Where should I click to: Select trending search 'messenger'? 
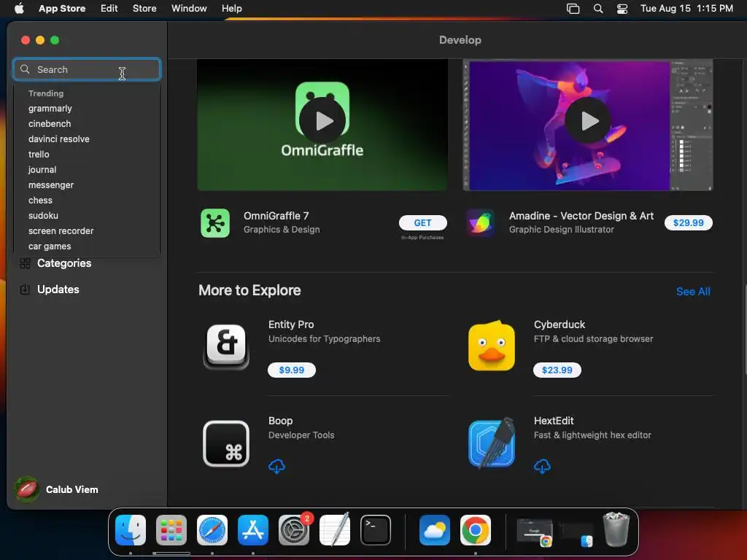point(51,184)
